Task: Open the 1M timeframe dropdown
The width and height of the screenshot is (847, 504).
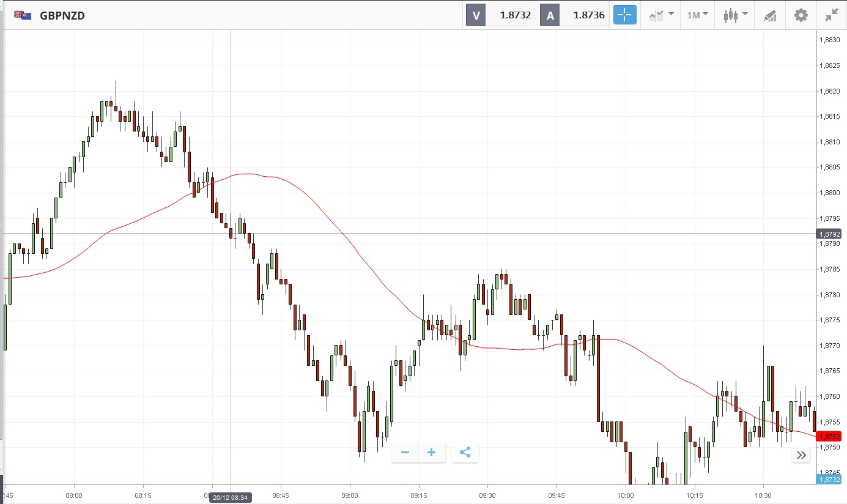Action: pyautogui.click(x=697, y=15)
